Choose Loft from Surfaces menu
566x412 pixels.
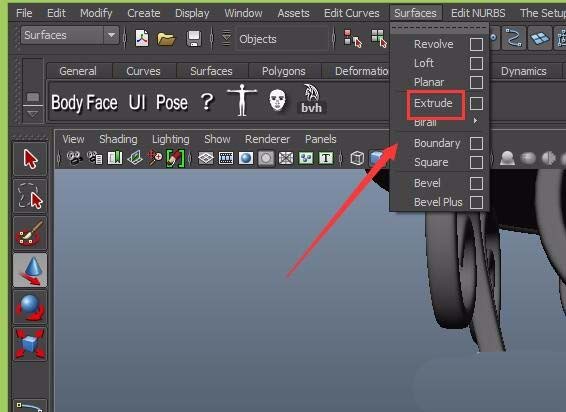(x=424, y=63)
